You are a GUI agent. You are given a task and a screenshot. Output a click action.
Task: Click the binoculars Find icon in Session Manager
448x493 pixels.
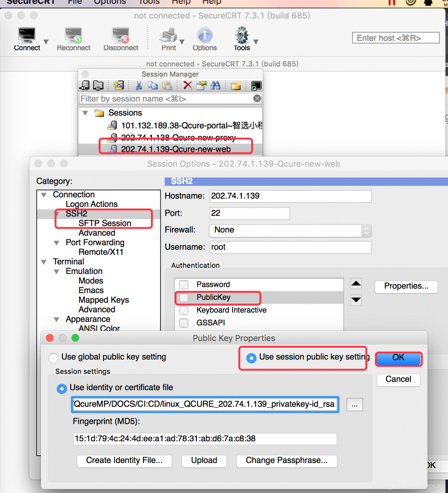click(x=215, y=86)
